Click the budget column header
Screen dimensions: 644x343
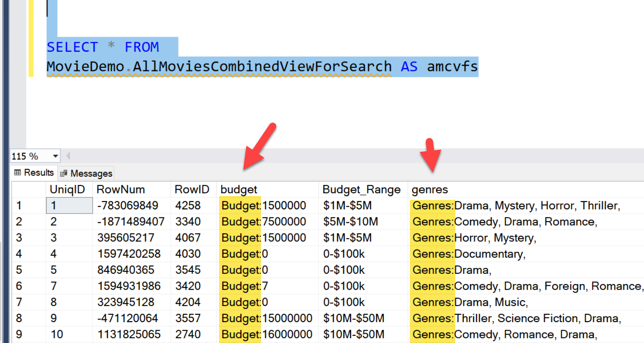tap(268, 189)
